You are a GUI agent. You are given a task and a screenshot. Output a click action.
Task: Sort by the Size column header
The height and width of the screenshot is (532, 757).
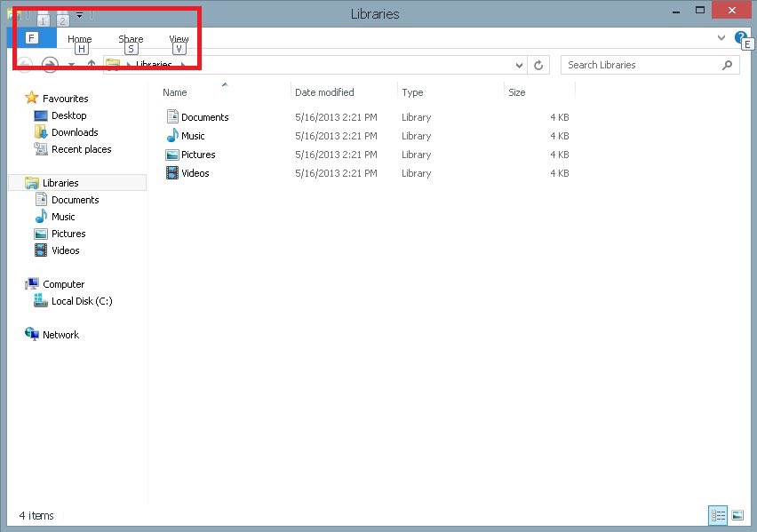(x=516, y=92)
